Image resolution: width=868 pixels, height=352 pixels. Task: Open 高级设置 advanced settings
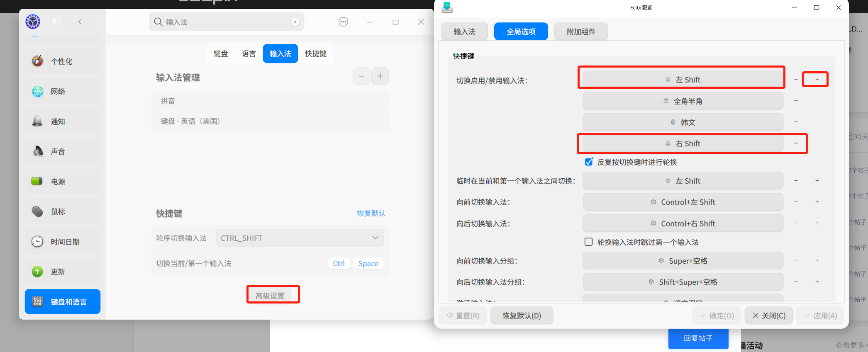270,296
